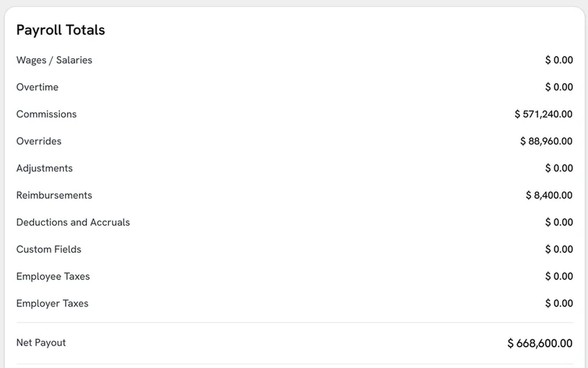The image size is (588, 368).
Task: Open the Commissions line item
Action: (46, 114)
